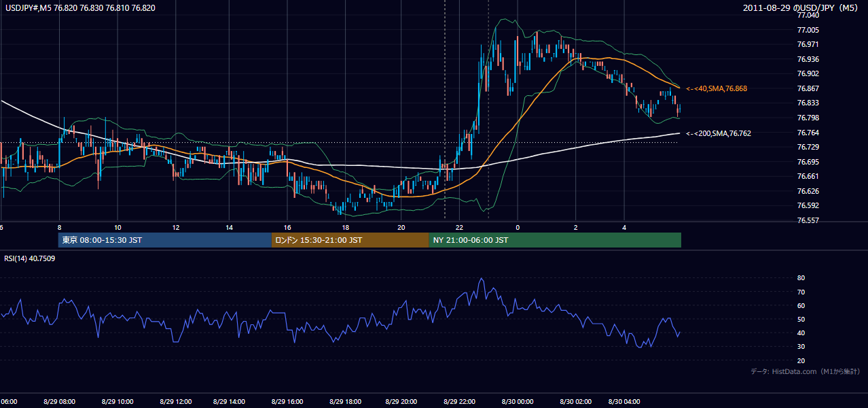This screenshot has width=868, height=408.
Task: Click price axis value 76.626
Action: 809,191
